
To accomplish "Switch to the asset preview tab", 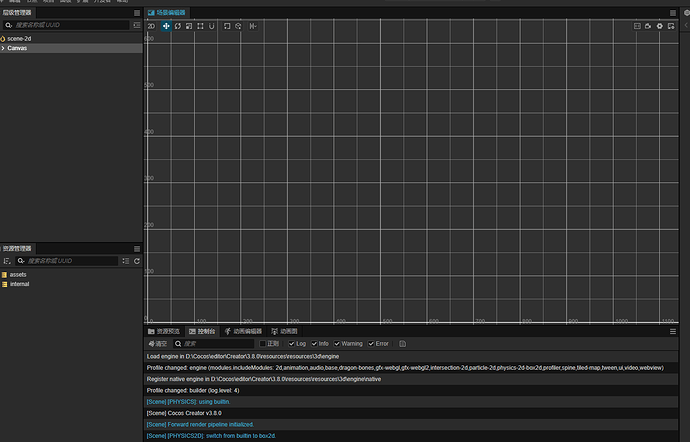I will tap(164, 332).
